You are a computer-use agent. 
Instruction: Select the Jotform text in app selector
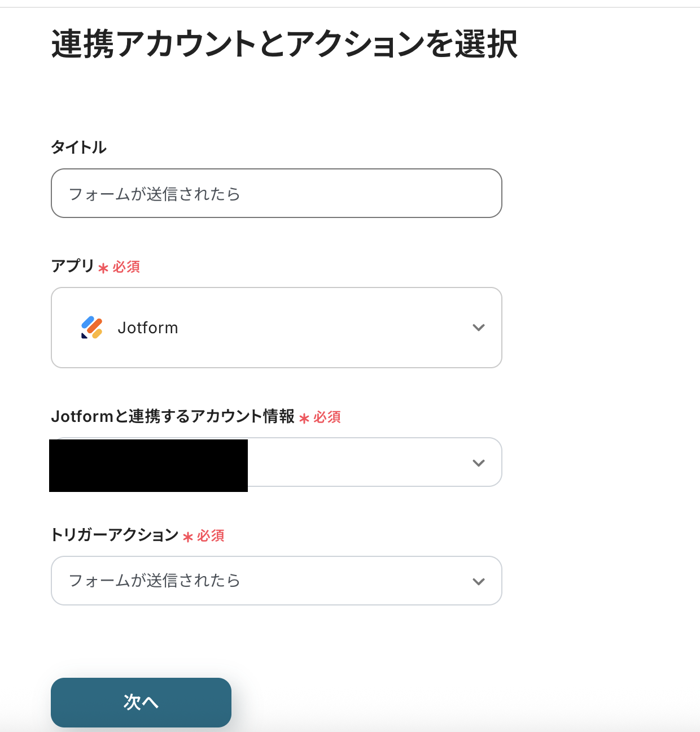click(148, 328)
